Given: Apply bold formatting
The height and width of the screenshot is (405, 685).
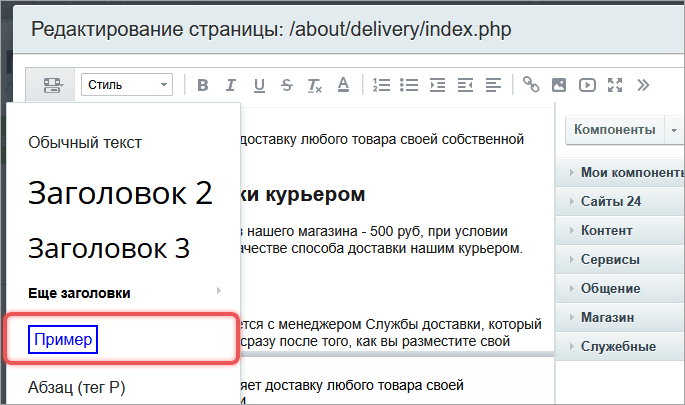Looking at the screenshot, I should coord(203,85).
